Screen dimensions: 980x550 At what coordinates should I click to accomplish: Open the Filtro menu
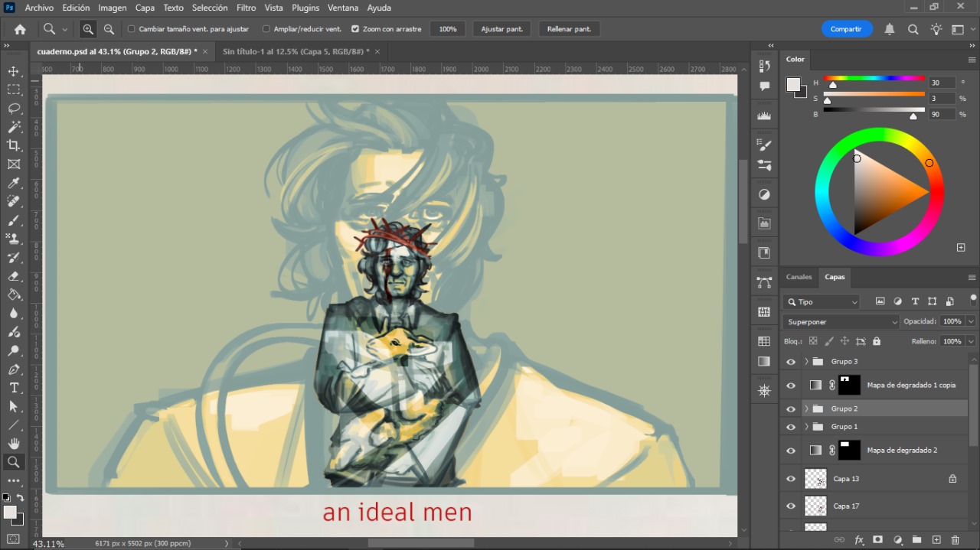(x=247, y=8)
